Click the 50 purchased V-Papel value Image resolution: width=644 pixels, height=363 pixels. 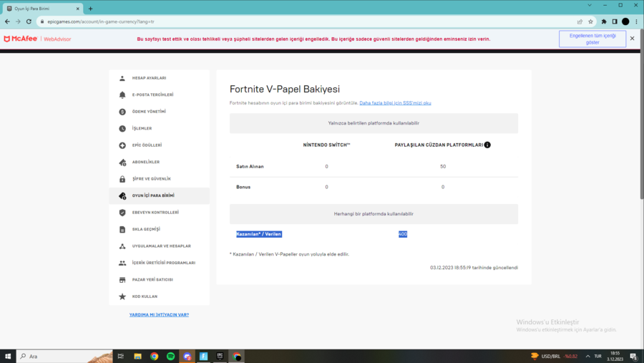point(443,167)
